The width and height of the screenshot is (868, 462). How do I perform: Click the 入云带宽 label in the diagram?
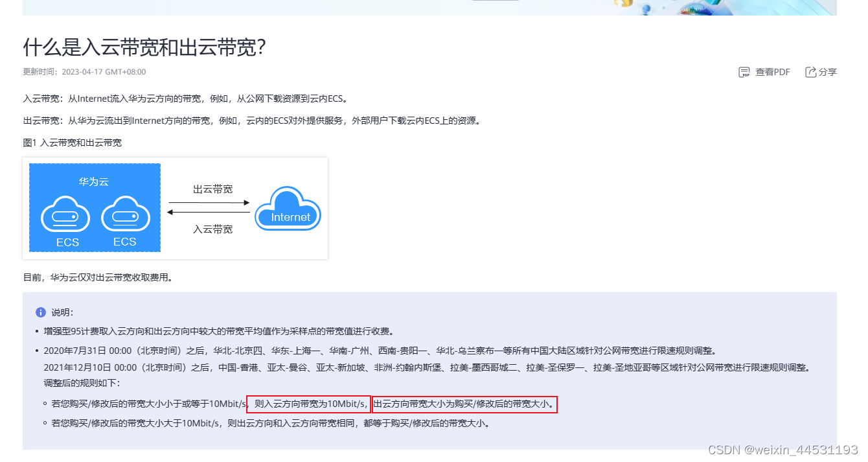point(213,229)
